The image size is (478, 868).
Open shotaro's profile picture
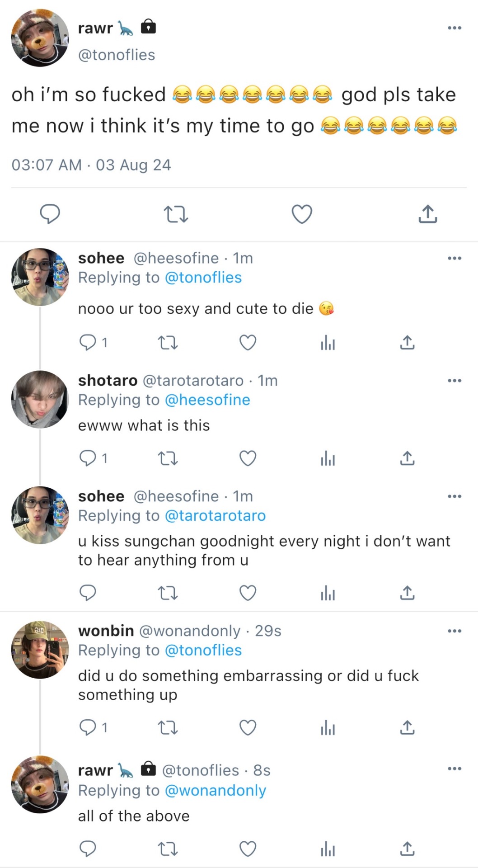(40, 399)
